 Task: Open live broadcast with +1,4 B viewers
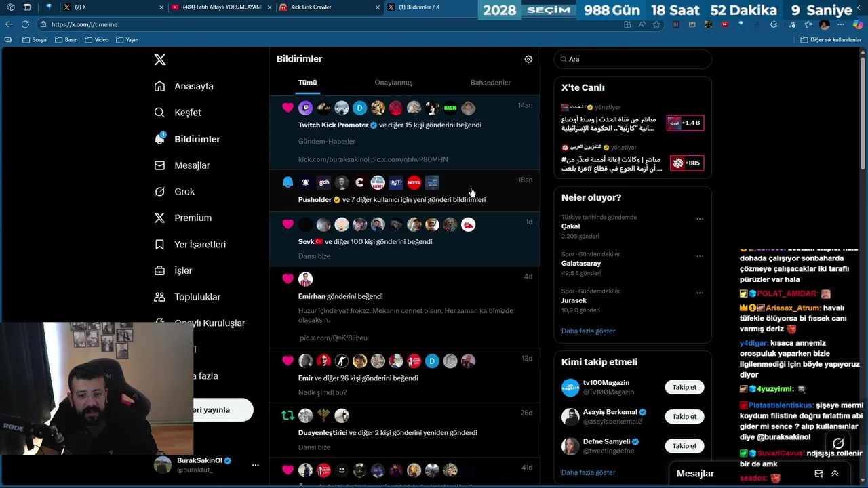point(685,123)
